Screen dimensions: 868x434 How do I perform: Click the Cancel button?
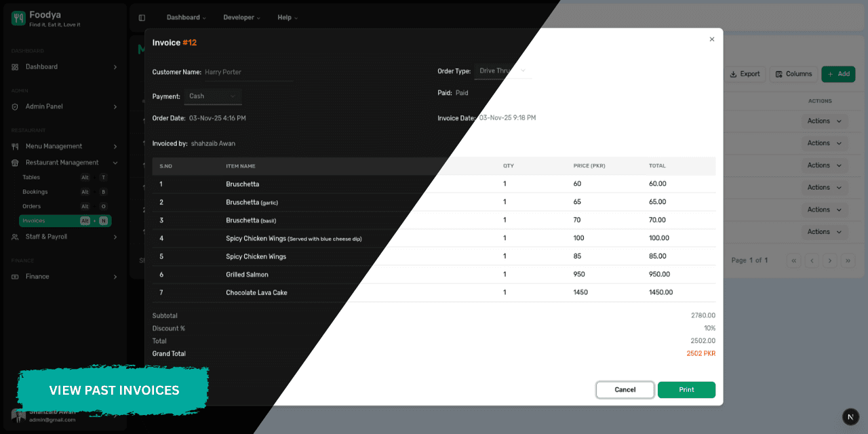625,390
